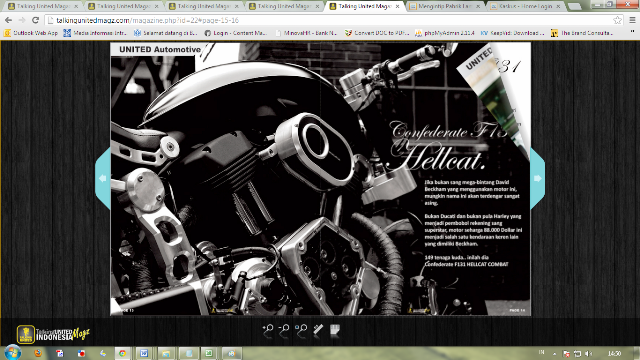
Task: Click the UNITED Automotive page heading
Action: tap(160, 49)
